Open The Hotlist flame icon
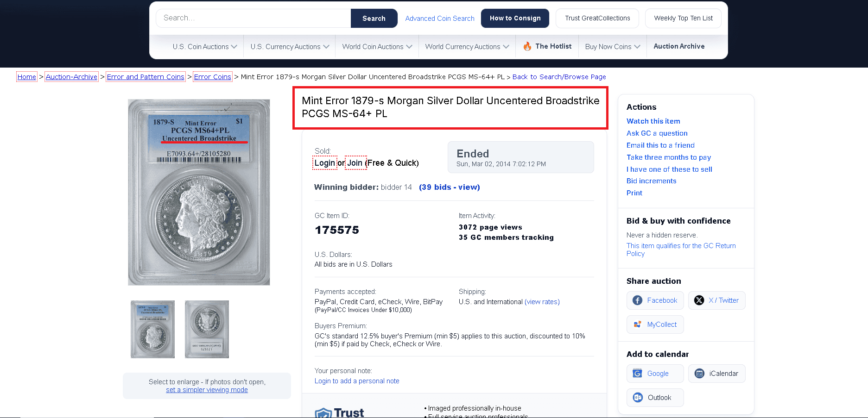 pyautogui.click(x=527, y=46)
